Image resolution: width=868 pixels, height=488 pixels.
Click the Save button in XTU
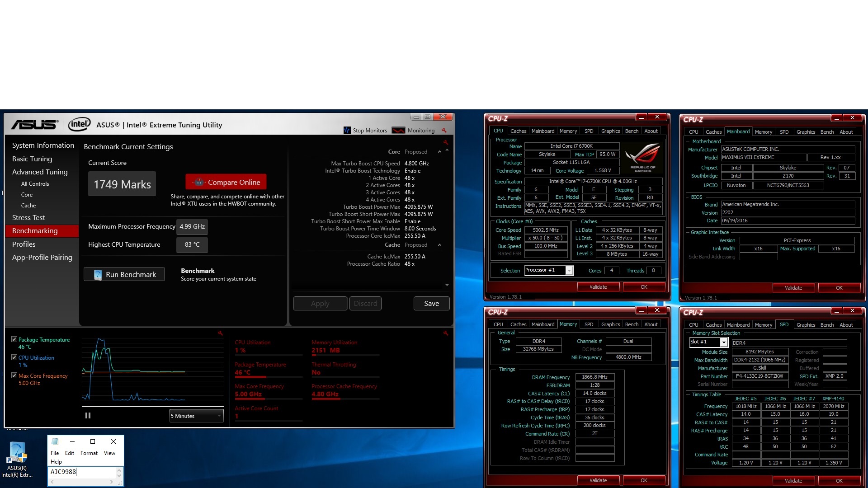tap(431, 304)
